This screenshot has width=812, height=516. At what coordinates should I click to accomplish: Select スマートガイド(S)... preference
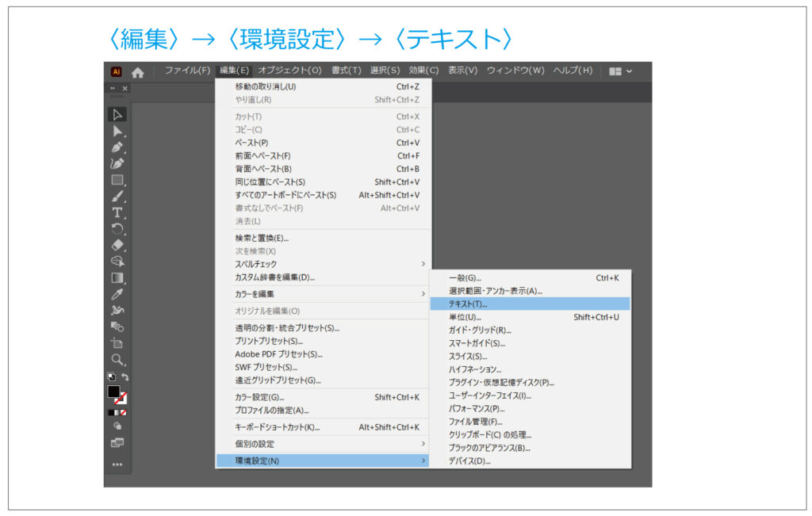(530, 343)
